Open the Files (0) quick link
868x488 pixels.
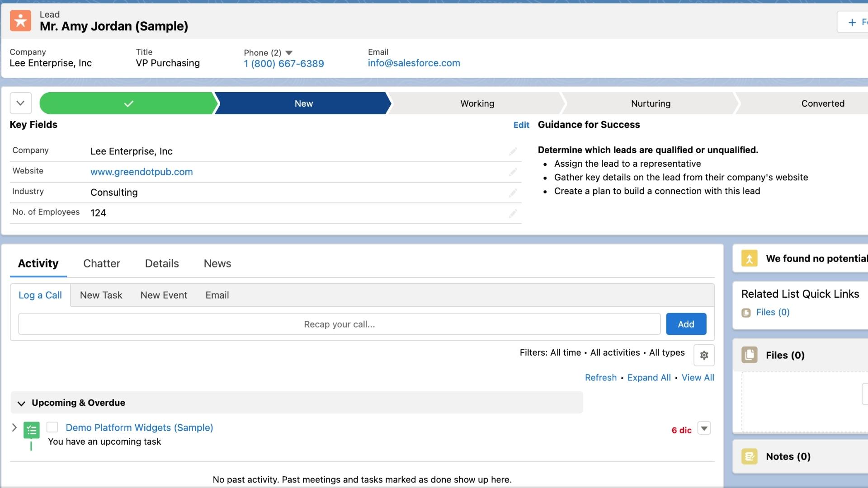773,312
